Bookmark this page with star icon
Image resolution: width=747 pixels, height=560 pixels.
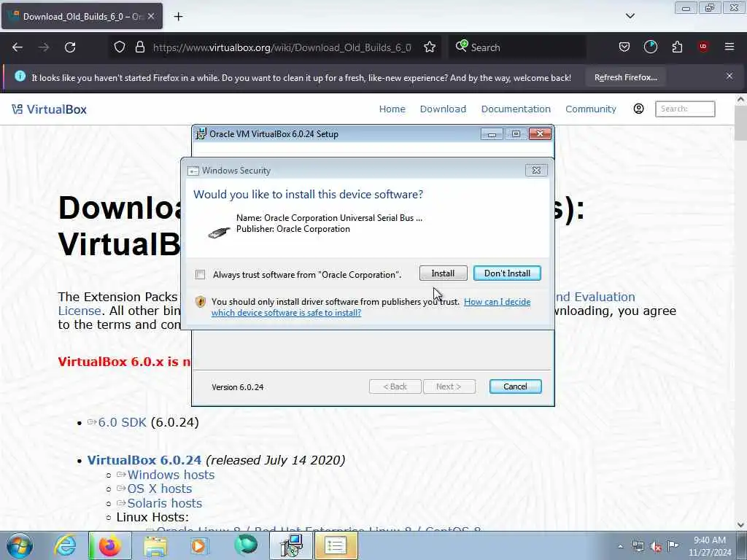(430, 47)
